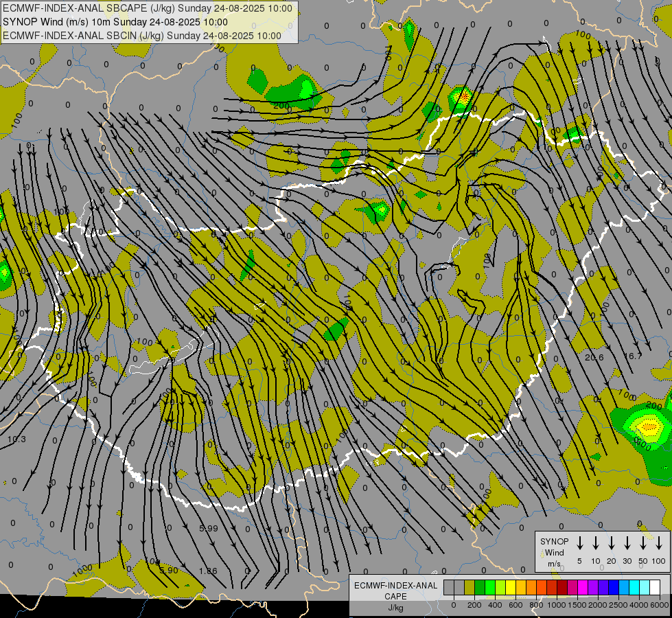
Task: Pick the white CAPE legend swatch
Action: coord(654,587)
